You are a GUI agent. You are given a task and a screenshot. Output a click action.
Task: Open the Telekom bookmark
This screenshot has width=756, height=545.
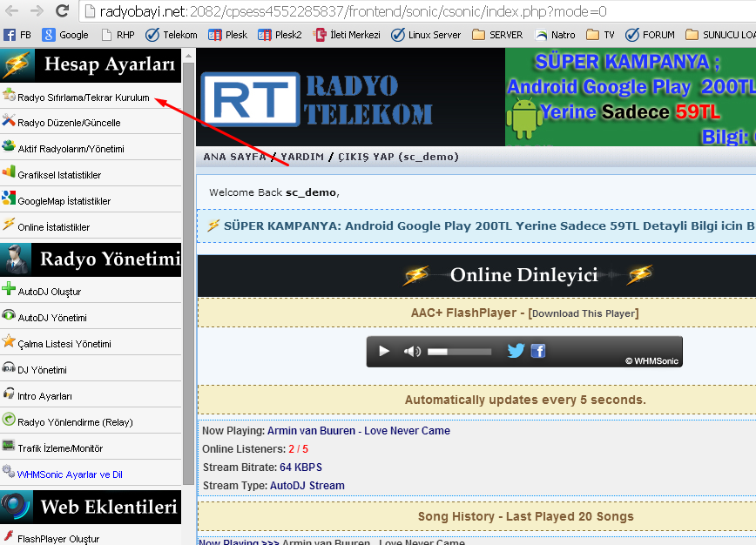(172, 35)
